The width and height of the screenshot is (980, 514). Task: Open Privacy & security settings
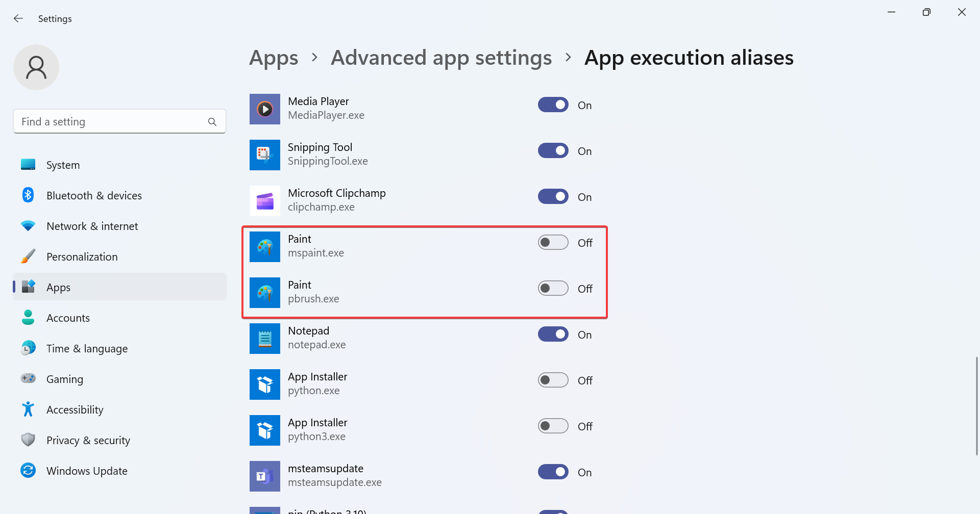[x=88, y=441]
